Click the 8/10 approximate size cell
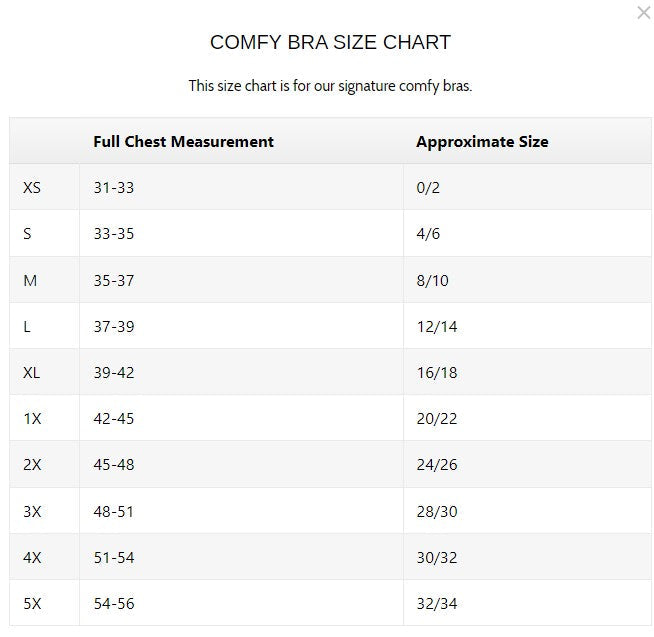 432,281
